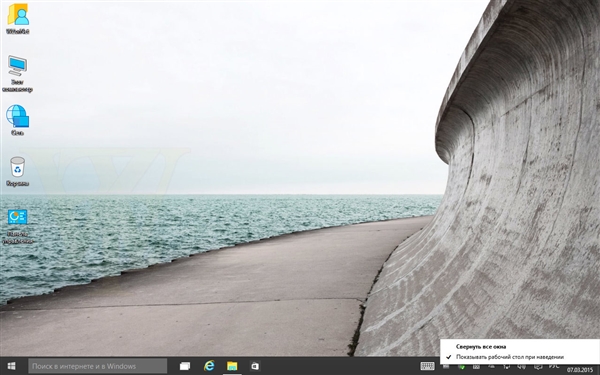Open the notifications tray icon
The image size is (600, 375).
pos(538,367)
